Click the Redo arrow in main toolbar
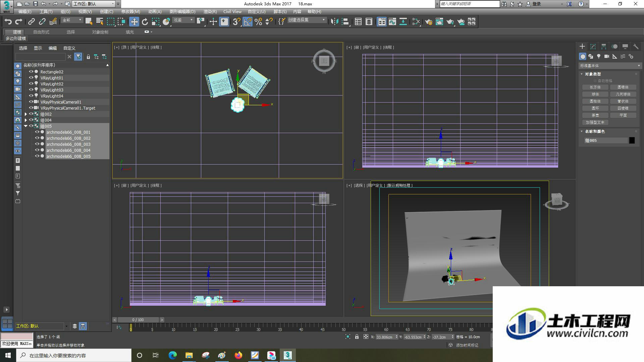Screen dimensions: 644x362 (x=19, y=22)
